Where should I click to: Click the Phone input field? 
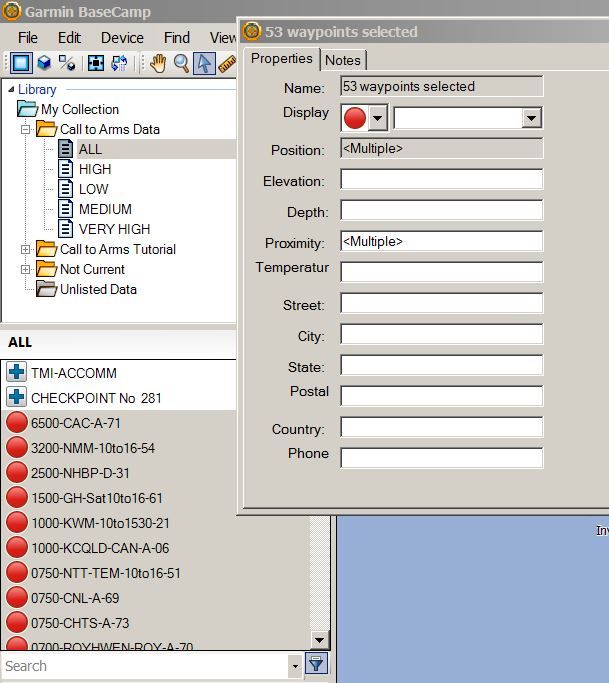(441, 458)
